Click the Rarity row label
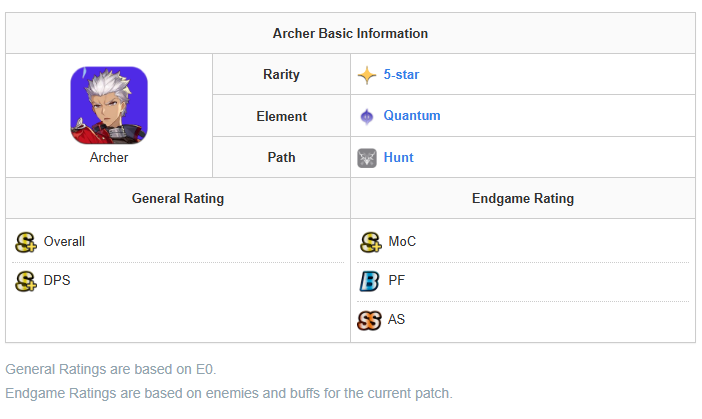702x419 pixels. point(281,75)
